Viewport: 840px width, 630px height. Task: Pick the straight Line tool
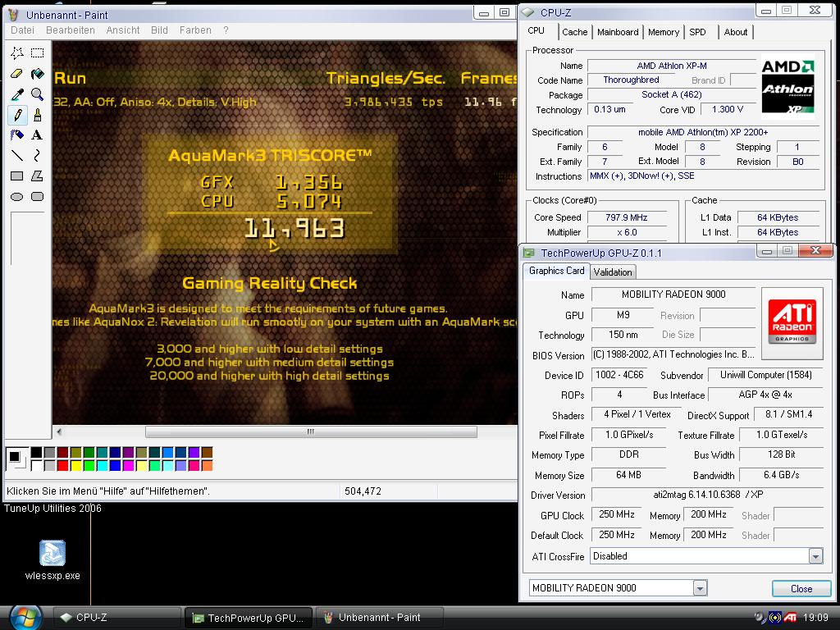pyautogui.click(x=17, y=155)
